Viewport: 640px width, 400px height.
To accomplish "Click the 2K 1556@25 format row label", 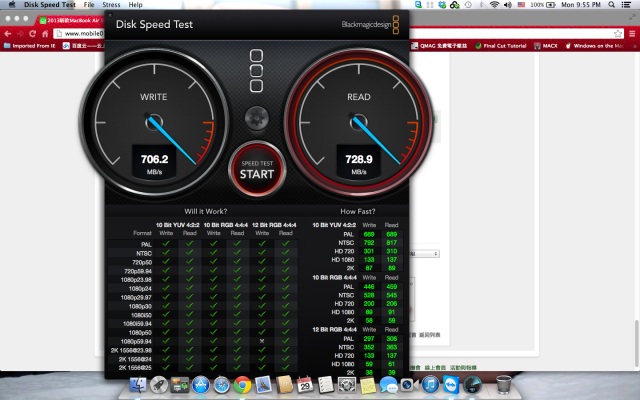I will click(135, 368).
